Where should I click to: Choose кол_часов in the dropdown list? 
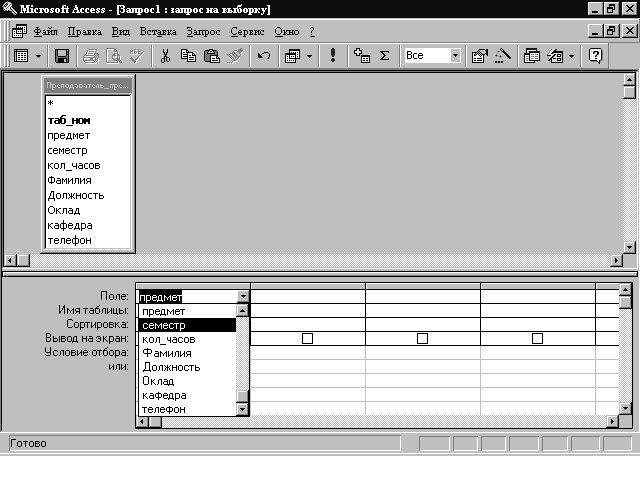point(187,339)
